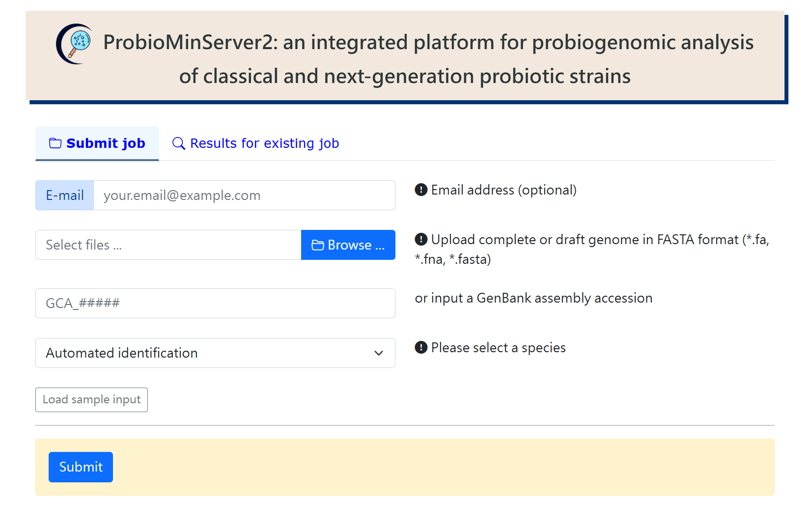Image resolution: width=812 pixels, height=531 pixels.
Task: Click the Load sample input button
Action: 91,400
